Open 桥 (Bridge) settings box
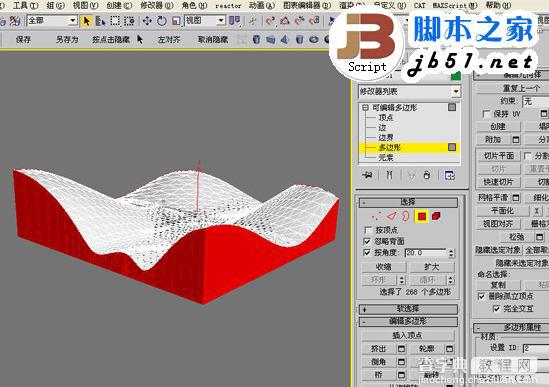This screenshot has width=549, height=387. 401,375
